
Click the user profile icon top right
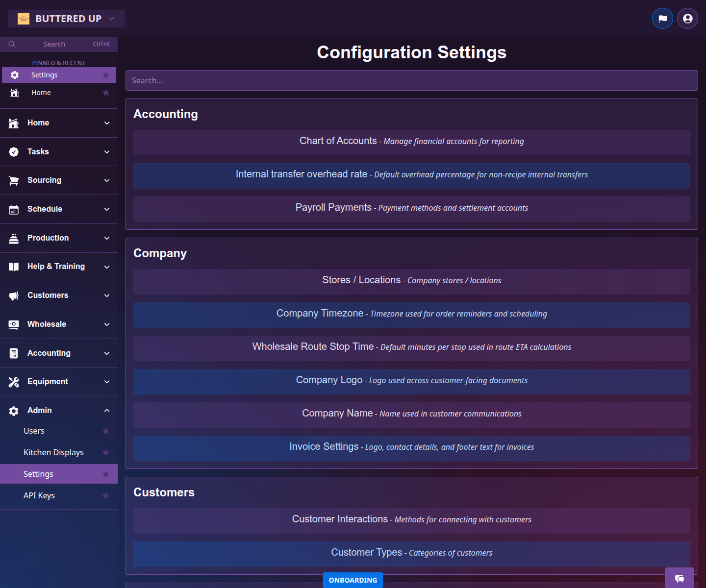click(x=687, y=18)
